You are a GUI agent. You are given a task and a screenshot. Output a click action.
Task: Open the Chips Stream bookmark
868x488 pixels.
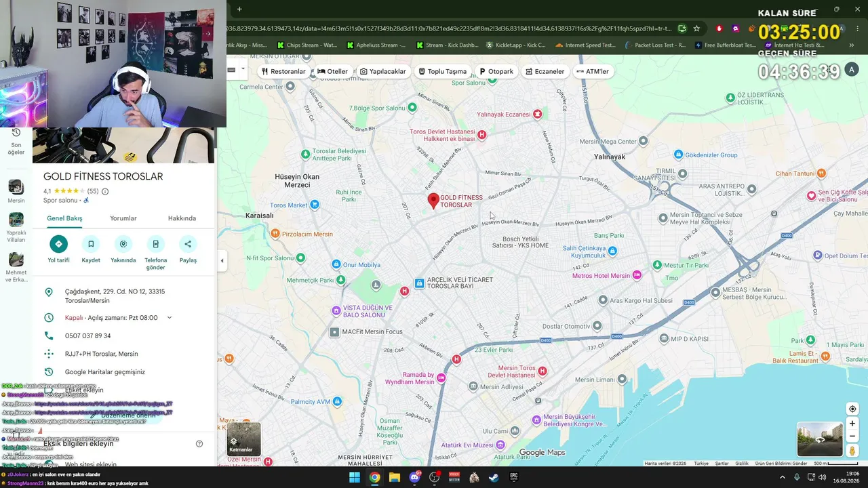click(x=307, y=45)
